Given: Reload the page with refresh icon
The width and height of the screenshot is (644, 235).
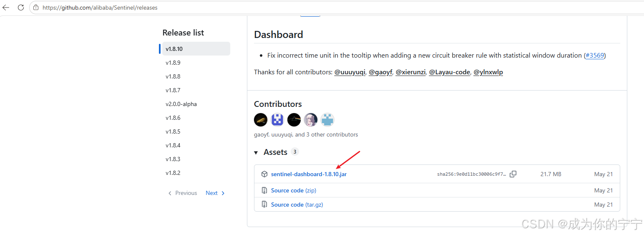Looking at the screenshot, I should pos(20,8).
